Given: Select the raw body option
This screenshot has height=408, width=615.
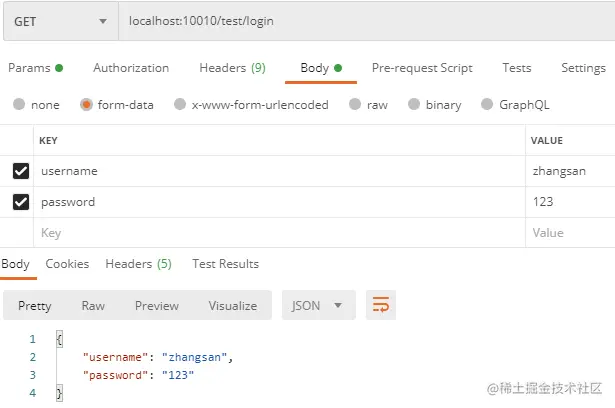Looking at the screenshot, I should [x=355, y=104].
